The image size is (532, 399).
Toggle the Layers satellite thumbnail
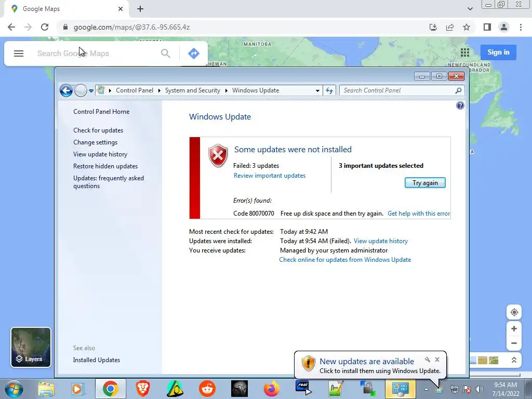tap(31, 347)
